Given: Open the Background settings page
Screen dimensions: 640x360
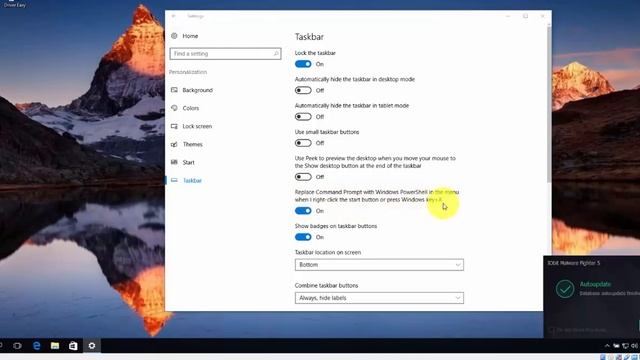Looking at the screenshot, I should 198,90.
